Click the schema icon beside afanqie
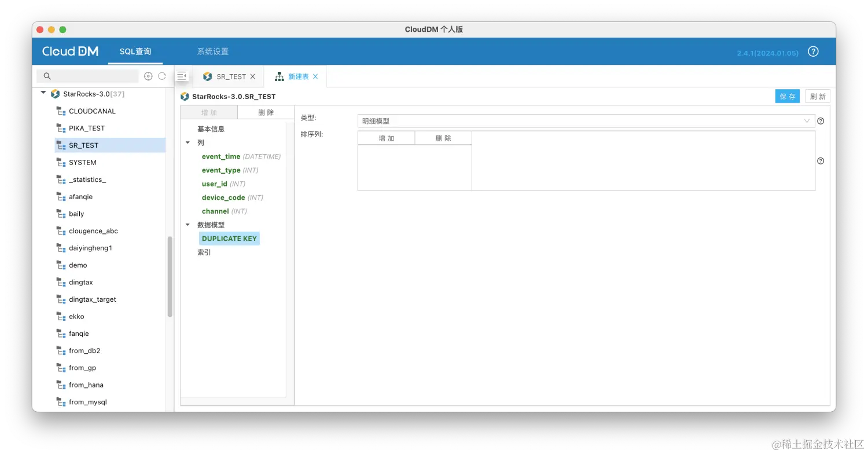This screenshot has width=868, height=454. (x=61, y=197)
